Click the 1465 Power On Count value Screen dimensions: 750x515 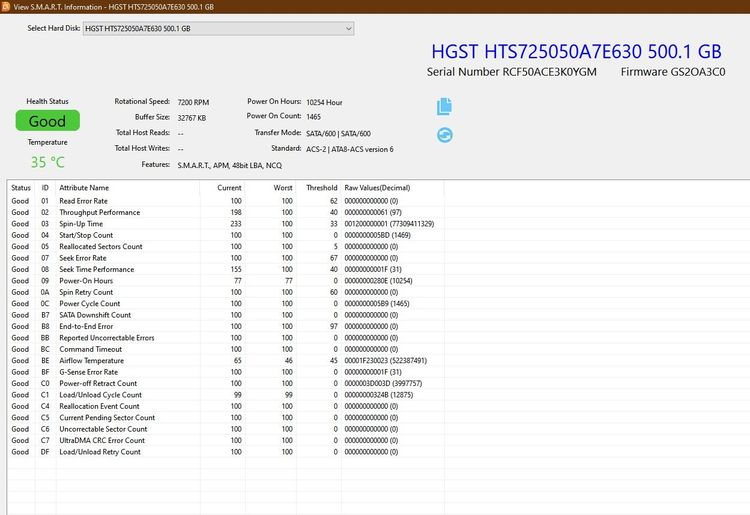[x=314, y=117]
